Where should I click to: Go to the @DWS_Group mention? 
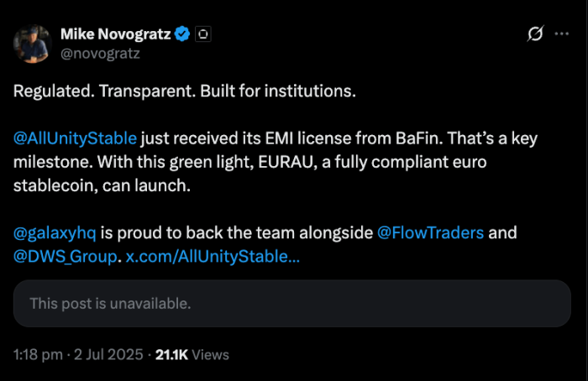[x=65, y=256]
